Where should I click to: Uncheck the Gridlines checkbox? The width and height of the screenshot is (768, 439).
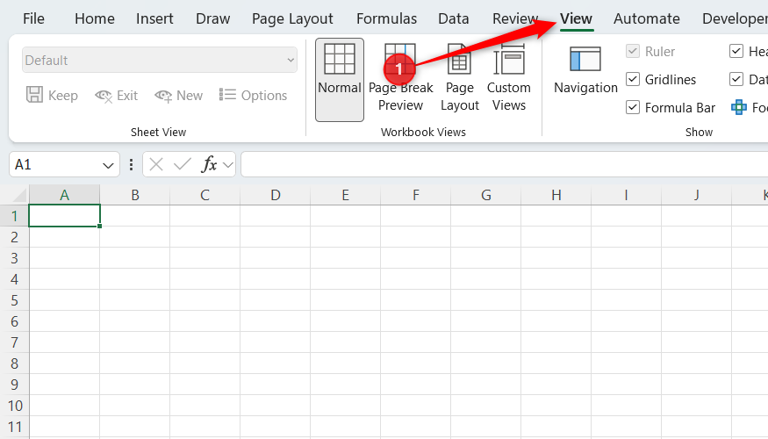click(633, 79)
